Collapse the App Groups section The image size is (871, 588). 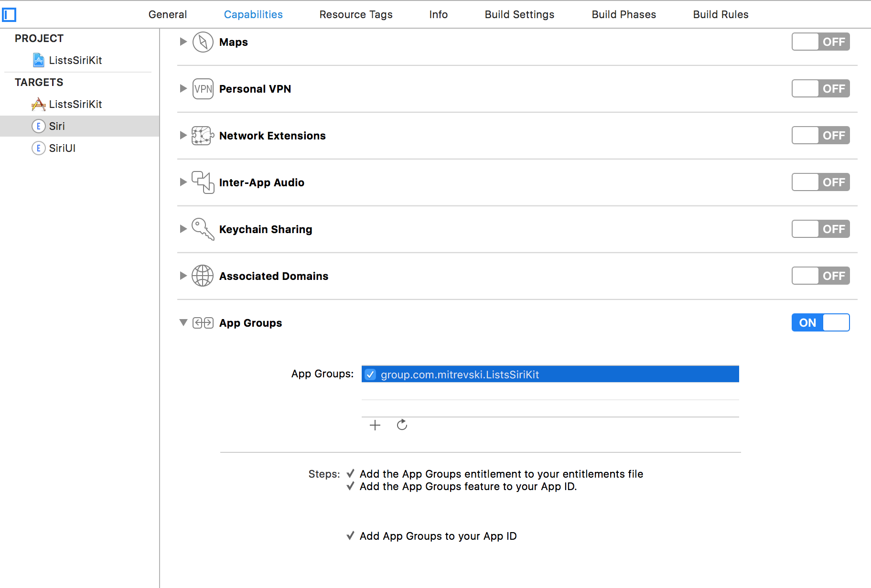click(x=183, y=323)
